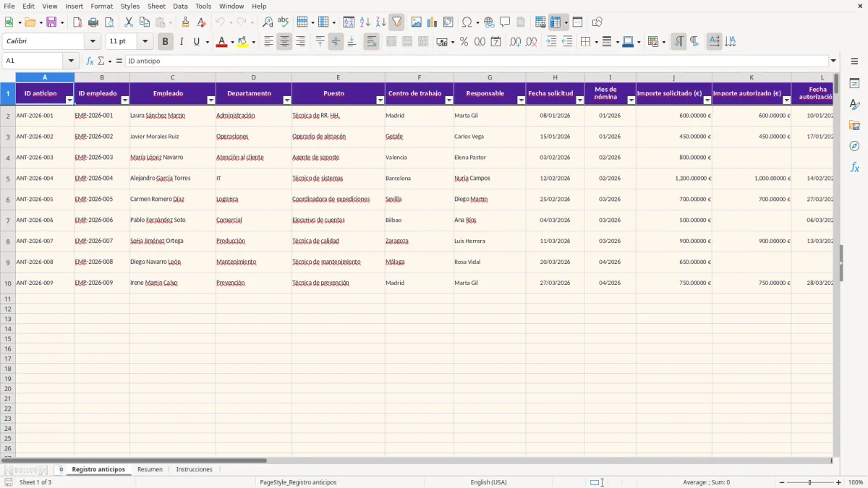Open filter dropdown on Puesto column
Image resolution: width=868 pixels, height=488 pixels.
pos(380,100)
